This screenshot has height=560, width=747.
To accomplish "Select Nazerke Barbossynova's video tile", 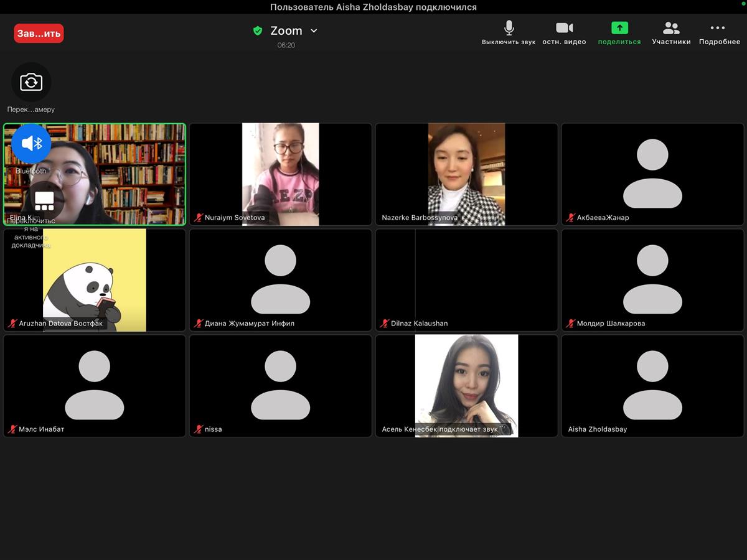I will [466, 174].
